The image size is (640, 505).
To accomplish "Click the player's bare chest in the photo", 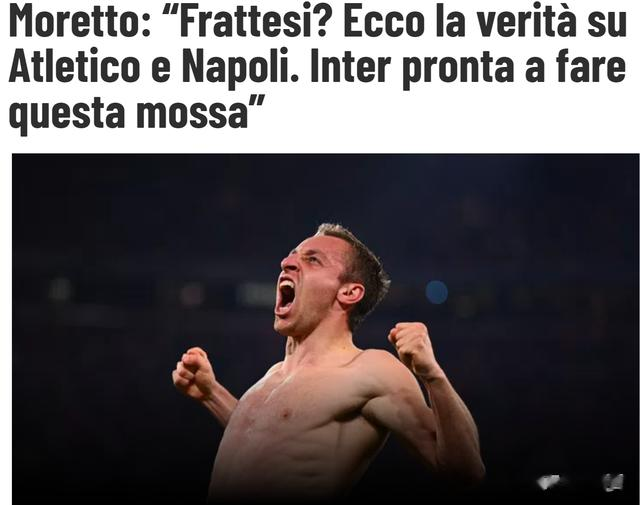I will coord(310,412).
